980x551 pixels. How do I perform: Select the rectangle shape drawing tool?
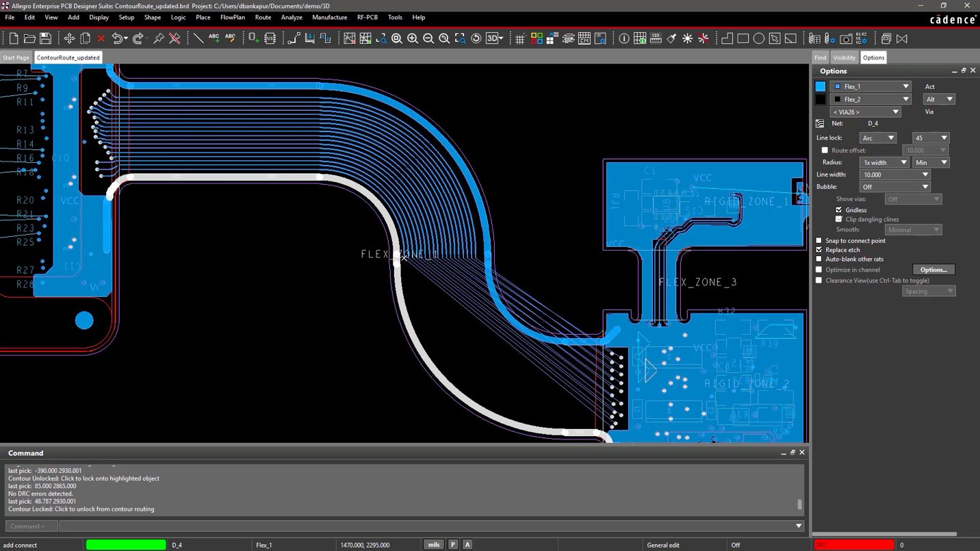(x=743, y=38)
